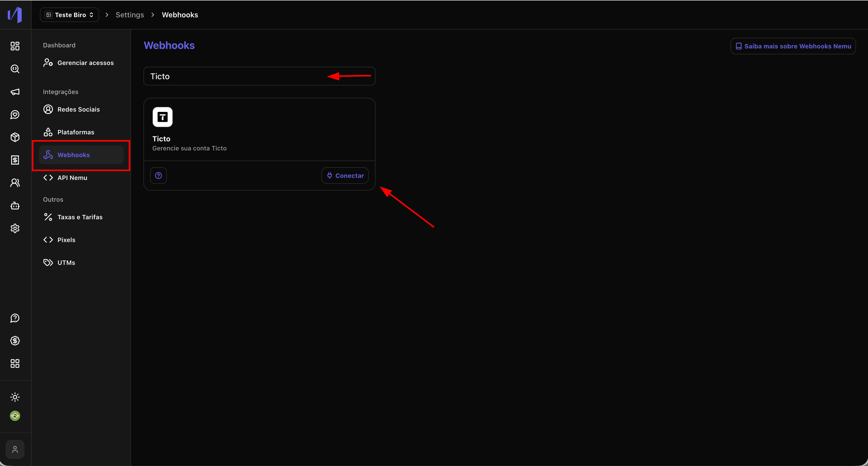Open Saiba mais sobre Webhooks Nemu link

(x=793, y=46)
